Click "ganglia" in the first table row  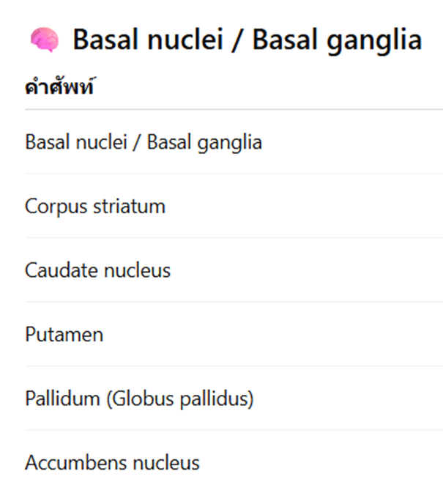click(x=230, y=142)
